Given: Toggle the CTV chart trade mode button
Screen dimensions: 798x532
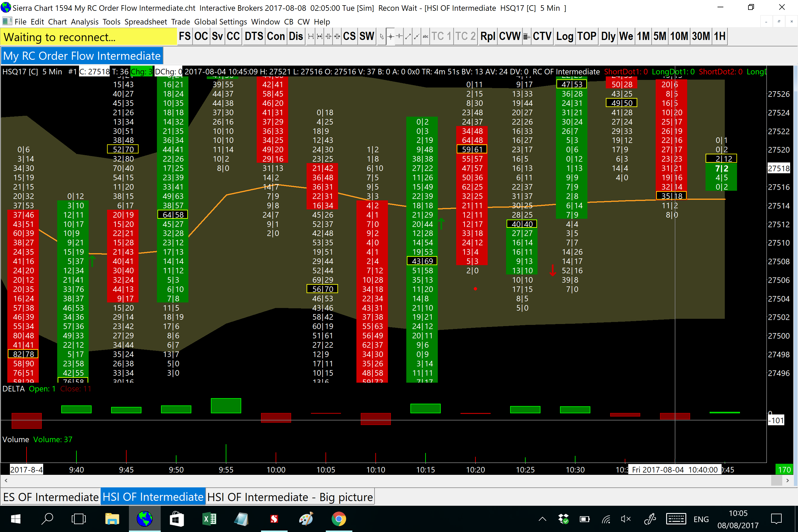Looking at the screenshot, I should click(542, 36).
